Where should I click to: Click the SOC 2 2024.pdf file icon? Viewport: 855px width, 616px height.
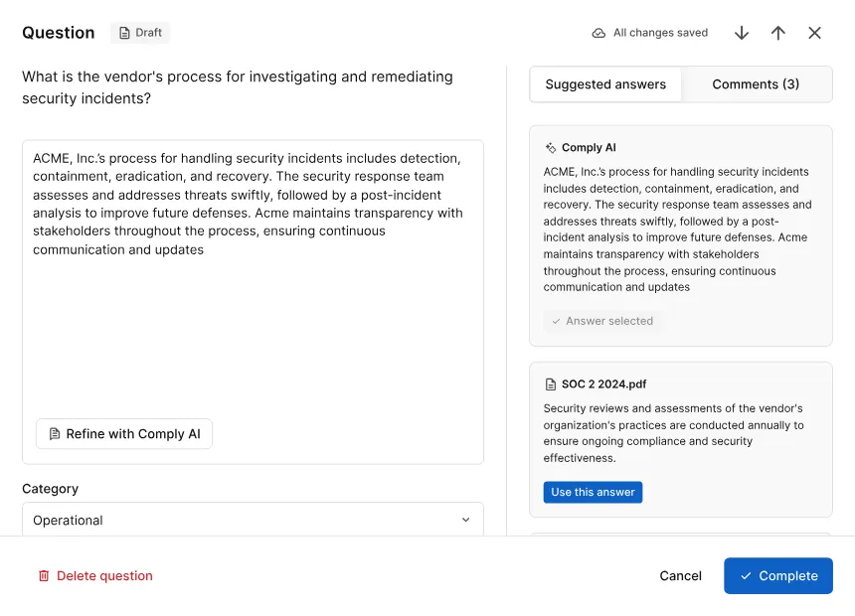551,385
